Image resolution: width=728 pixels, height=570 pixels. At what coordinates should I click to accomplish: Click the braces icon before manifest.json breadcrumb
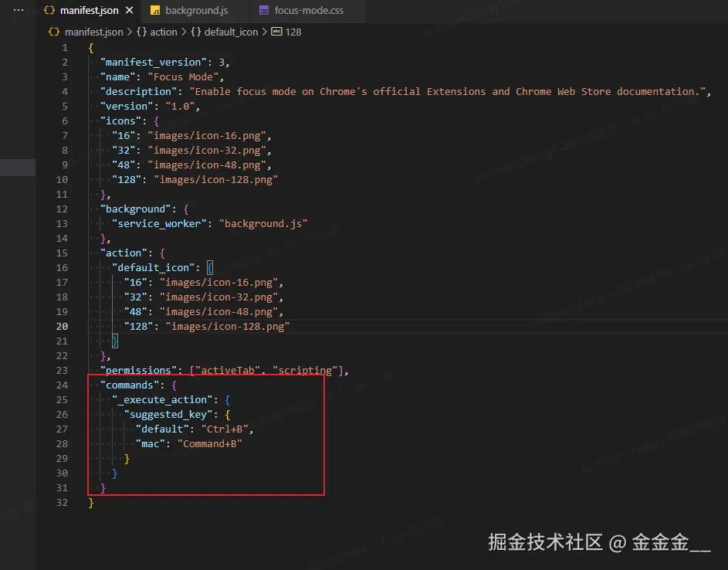54,32
